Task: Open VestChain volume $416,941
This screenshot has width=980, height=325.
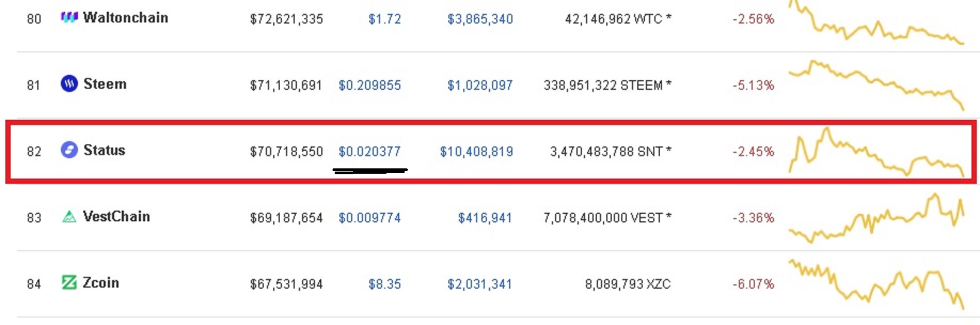Action: (485, 218)
